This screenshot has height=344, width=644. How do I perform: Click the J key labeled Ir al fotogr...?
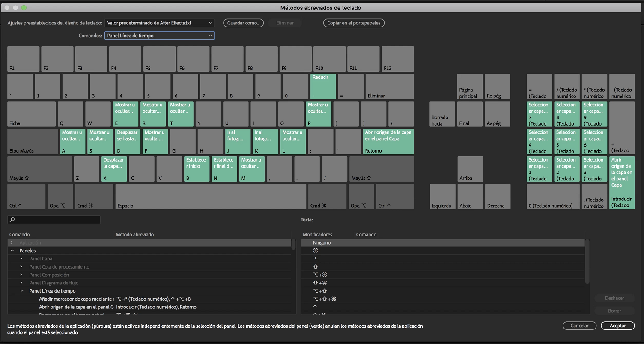[x=238, y=141]
